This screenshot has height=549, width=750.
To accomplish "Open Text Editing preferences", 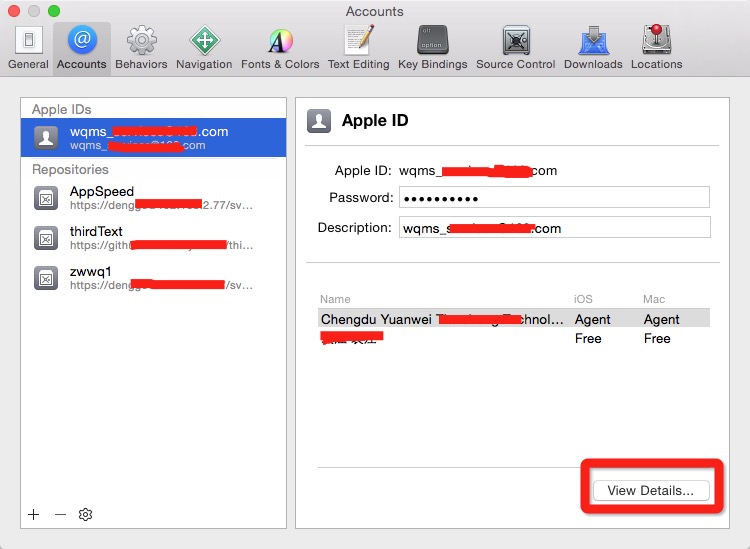I will tap(359, 48).
